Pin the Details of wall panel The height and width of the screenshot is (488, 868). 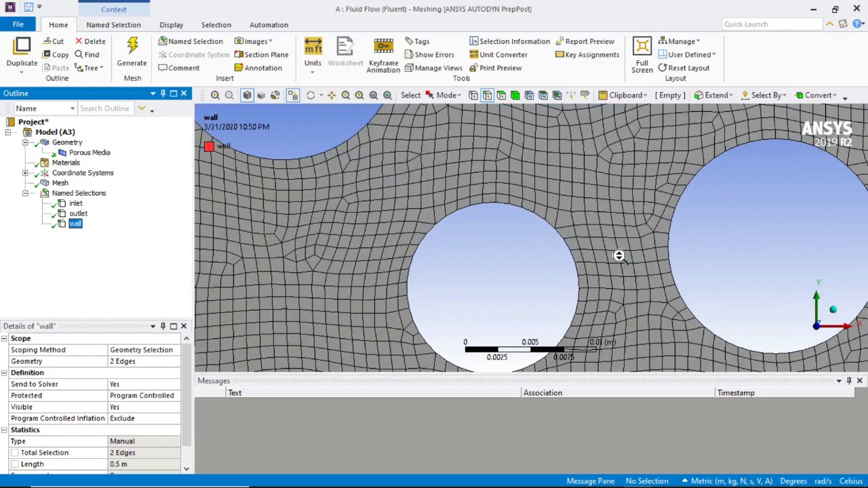click(x=163, y=326)
